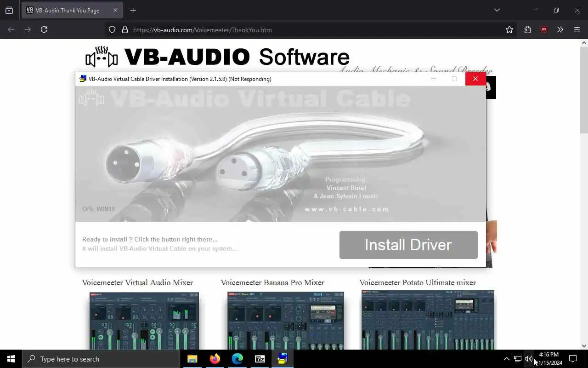588x368 pixels.
Task: Open the notification action center
Action: pyautogui.click(x=573, y=359)
